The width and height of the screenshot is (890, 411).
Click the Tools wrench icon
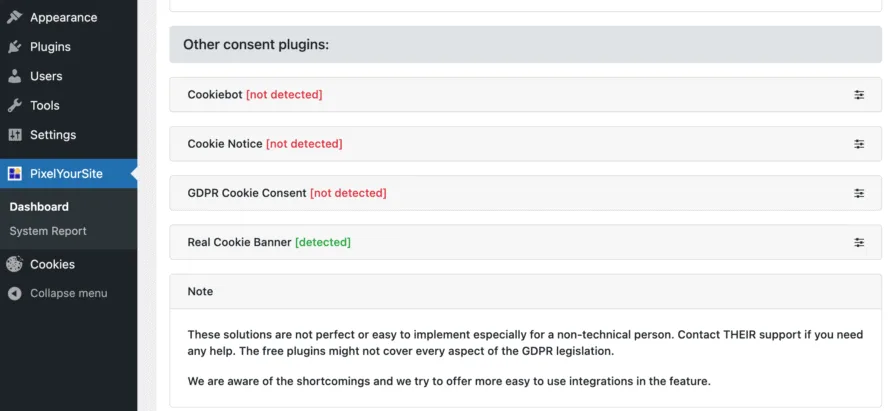tap(14, 105)
